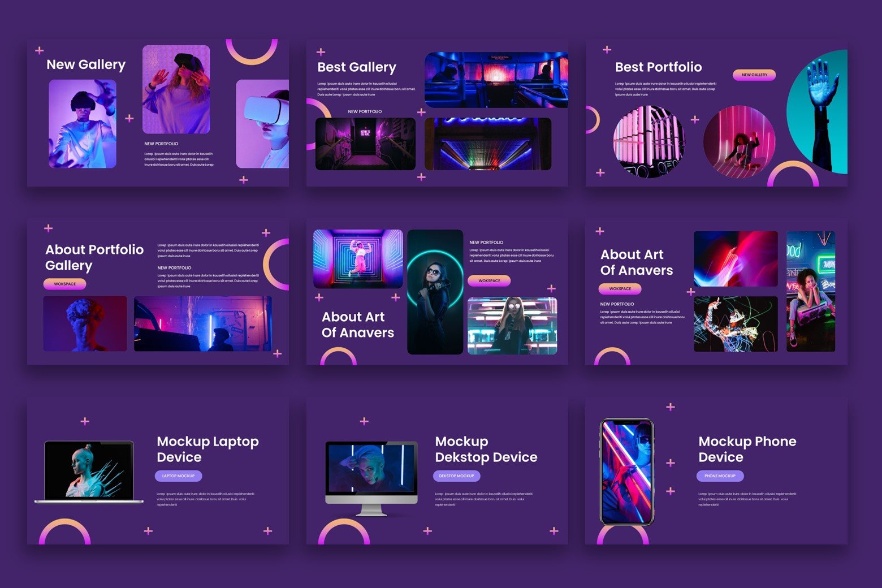
Task: Select the woman with boombox photo
Action: pyautogui.click(x=810, y=291)
